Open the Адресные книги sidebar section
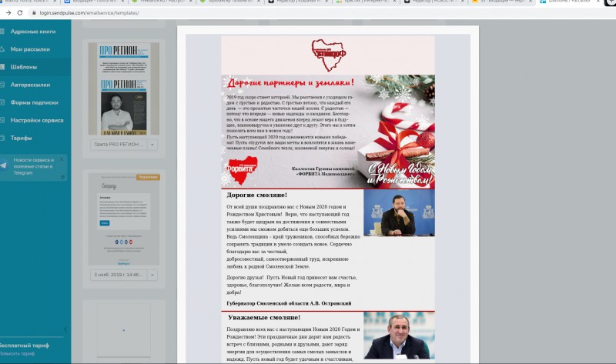The width and height of the screenshot is (616, 364). (x=33, y=32)
